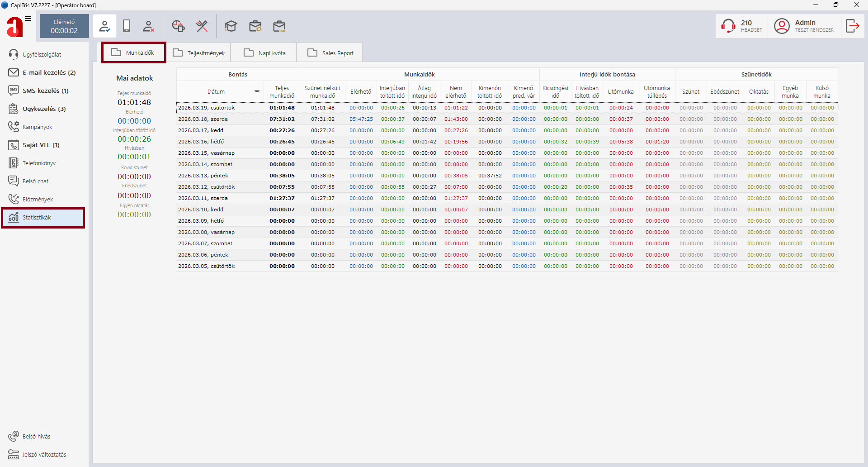Switch to the Teljesítmények tab
The image size is (868, 467).
[199, 53]
